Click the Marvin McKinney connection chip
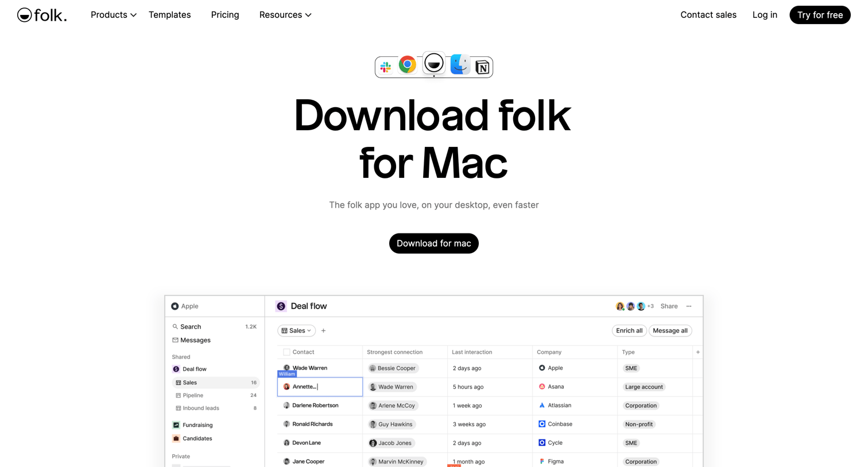The image size is (868, 467). coord(397,462)
